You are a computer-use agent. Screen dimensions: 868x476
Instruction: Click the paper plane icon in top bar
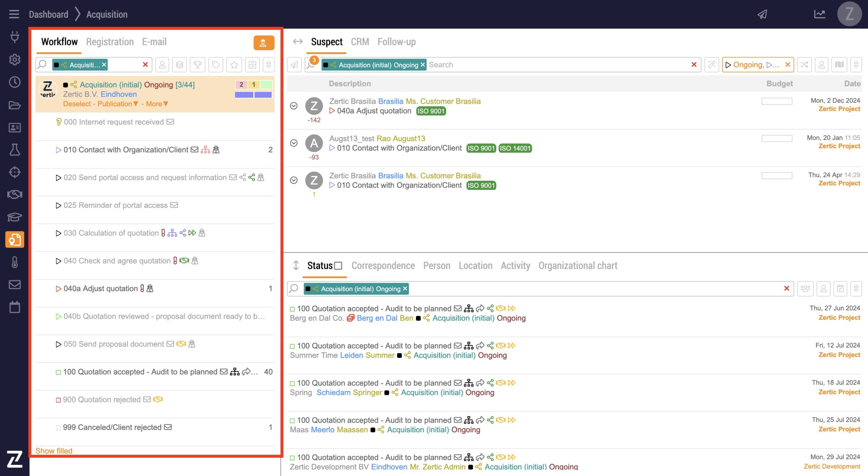(x=762, y=14)
